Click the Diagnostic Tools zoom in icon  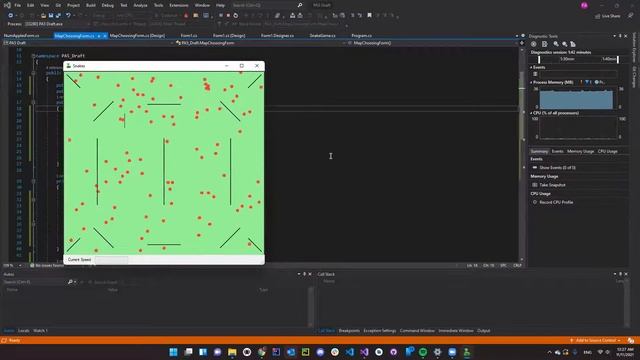point(556,44)
